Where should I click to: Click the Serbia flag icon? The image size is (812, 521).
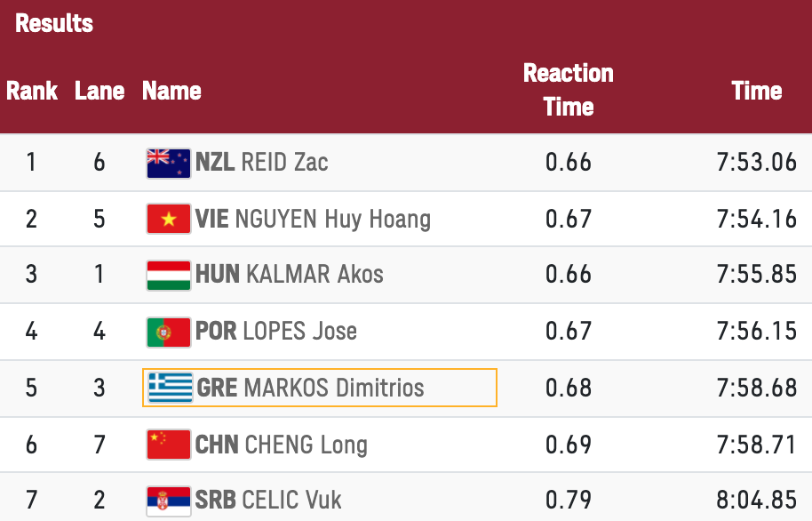coord(168,501)
